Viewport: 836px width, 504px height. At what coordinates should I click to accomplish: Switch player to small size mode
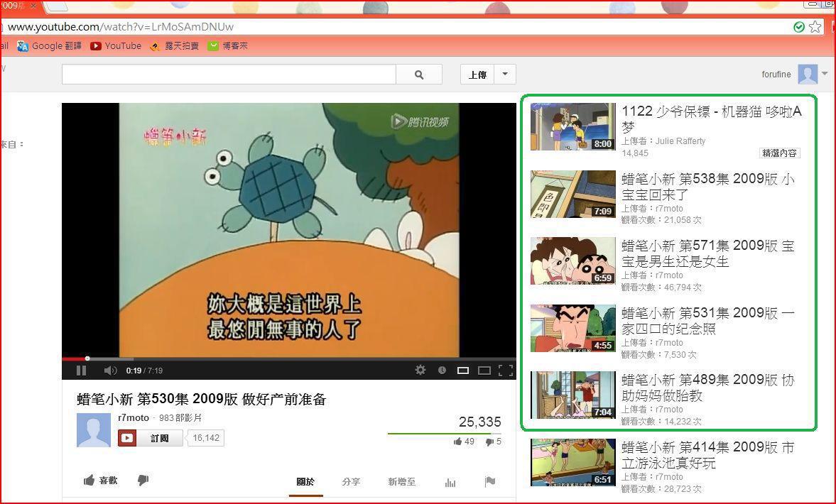[463, 371]
